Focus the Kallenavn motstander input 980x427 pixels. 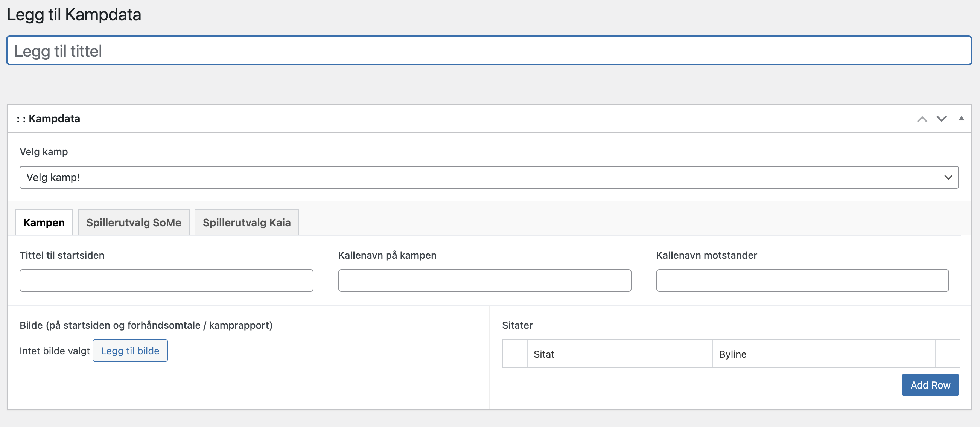[x=802, y=281]
